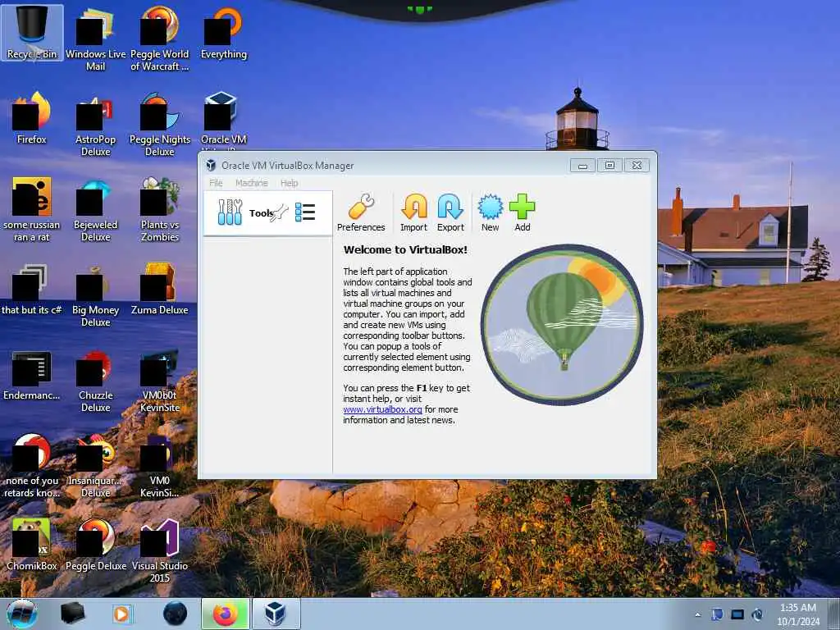This screenshot has height=630, width=840.
Task: Switch to VirtualBox on the taskbar
Action: point(276,614)
